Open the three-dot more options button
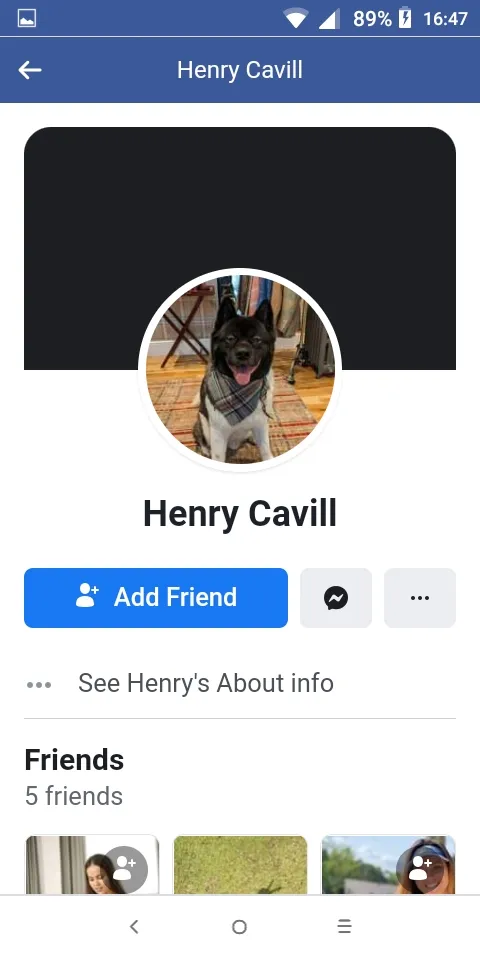 coord(419,598)
